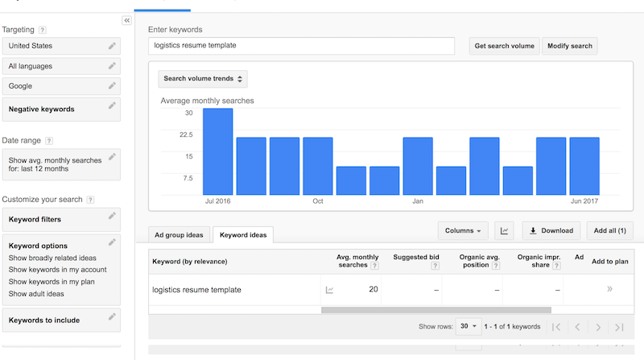Viewport: 644px width, 360px height.
Task: Click the Organic impr. share header
Action: pos(539,262)
